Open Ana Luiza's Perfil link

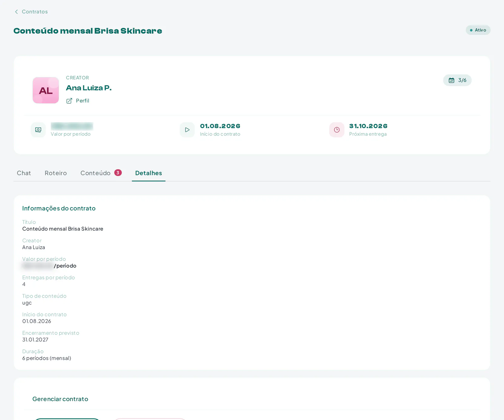[x=77, y=101]
